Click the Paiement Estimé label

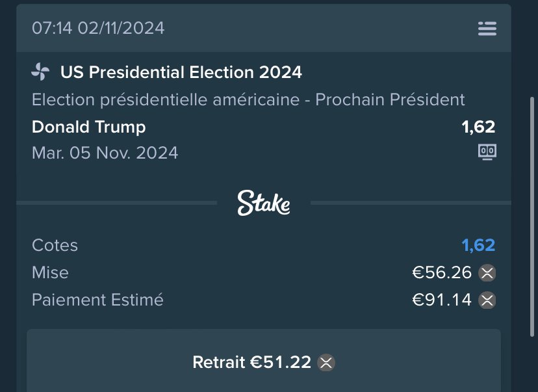coord(97,300)
